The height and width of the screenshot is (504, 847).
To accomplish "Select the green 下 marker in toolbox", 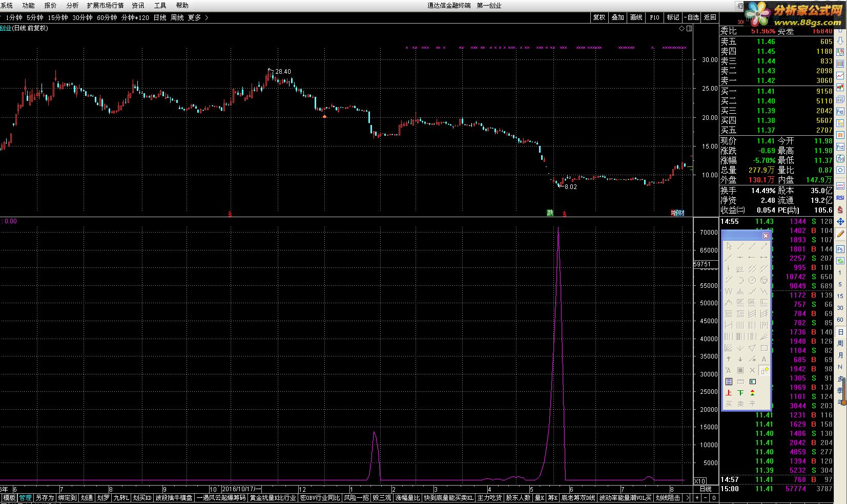I will 740,393.
